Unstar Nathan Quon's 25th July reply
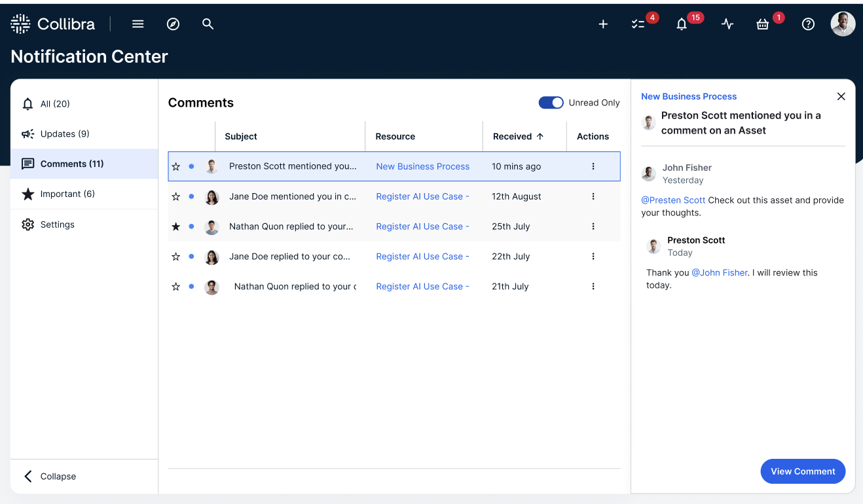Screen dimensions: 863x504 click(175, 226)
